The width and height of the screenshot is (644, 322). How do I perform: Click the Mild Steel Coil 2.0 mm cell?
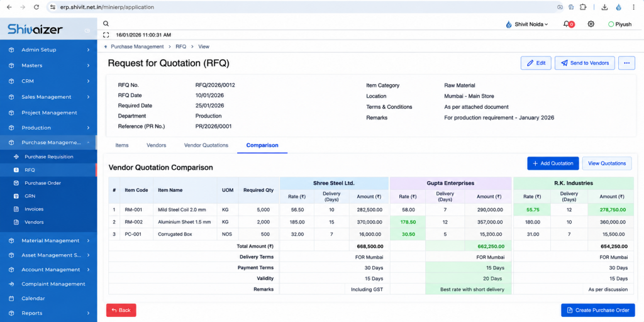click(185, 210)
